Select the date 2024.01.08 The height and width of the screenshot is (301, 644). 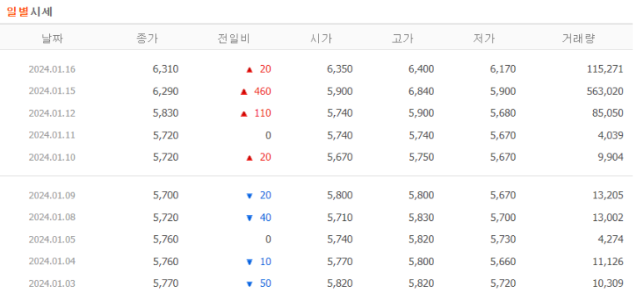(x=52, y=217)
